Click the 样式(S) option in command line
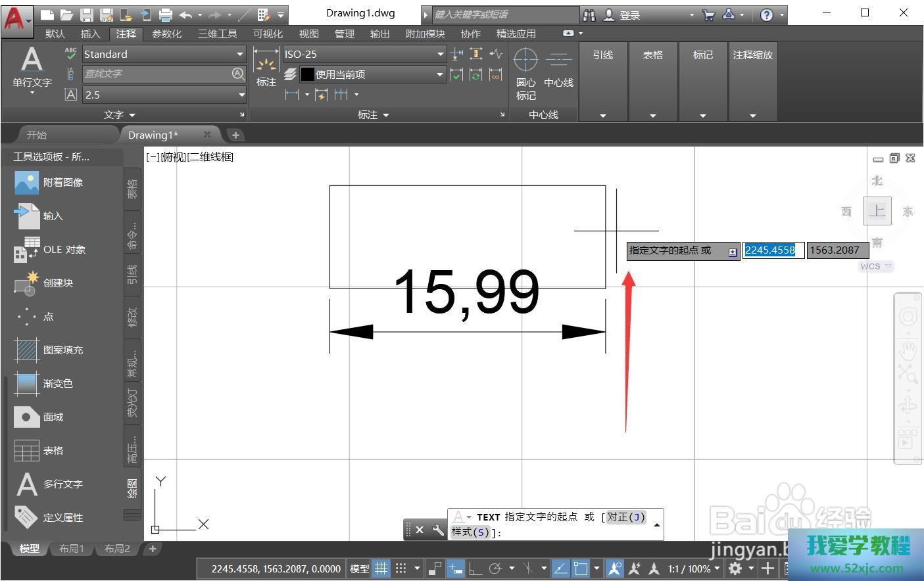The width and height of the screenshot is (924, 581). pos(470,532)
